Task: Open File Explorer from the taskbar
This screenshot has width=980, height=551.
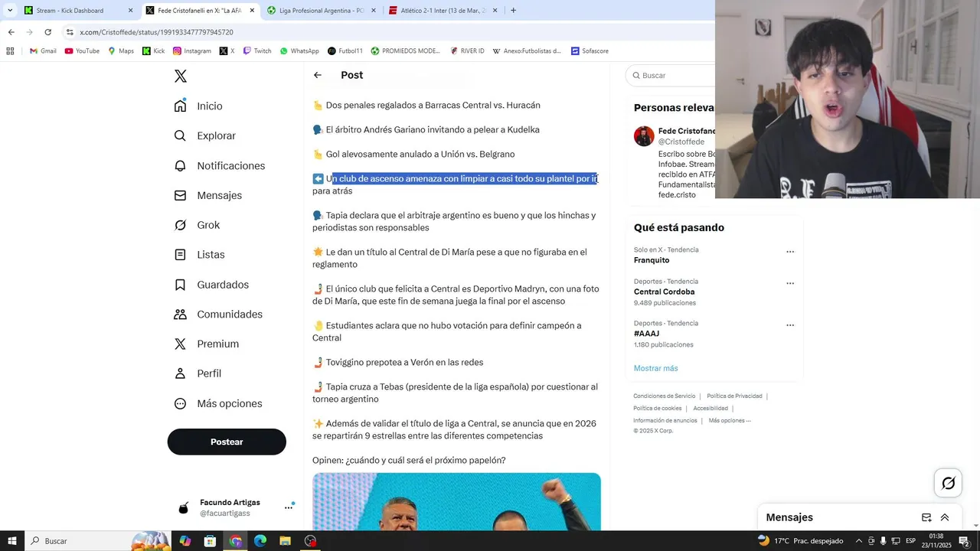Action: 285,541
